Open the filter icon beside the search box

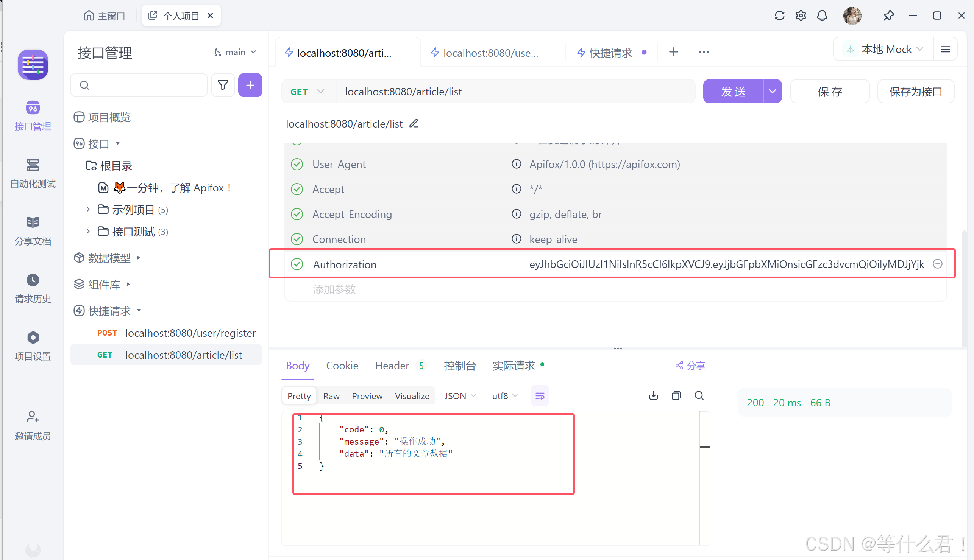pos(223,85)
